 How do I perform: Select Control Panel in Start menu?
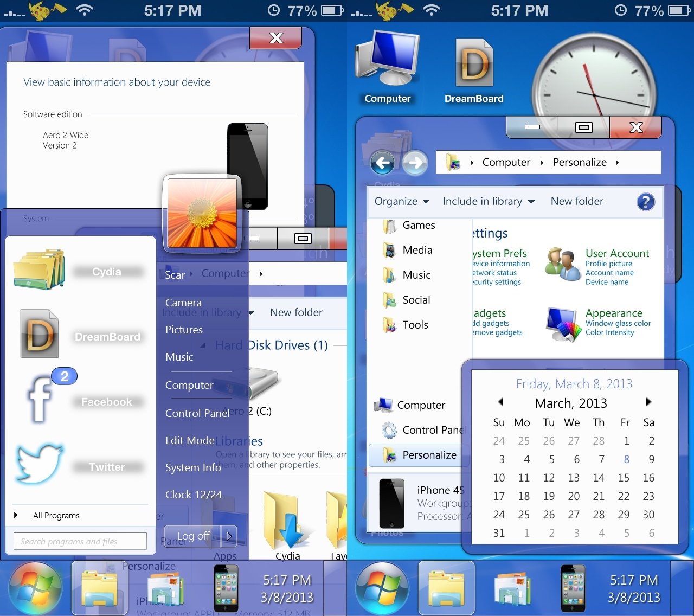click(197, 413)
